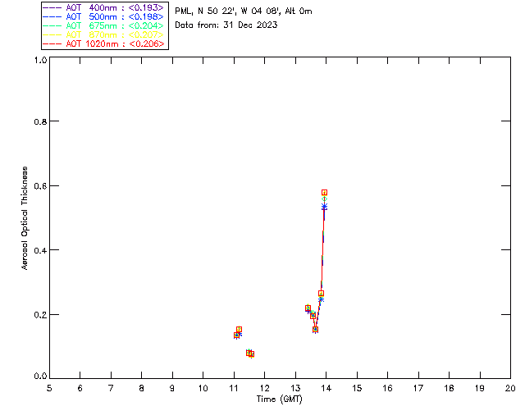
Task: Click the y-axis 0.0 tick label
Action: [x=40, y=377]
